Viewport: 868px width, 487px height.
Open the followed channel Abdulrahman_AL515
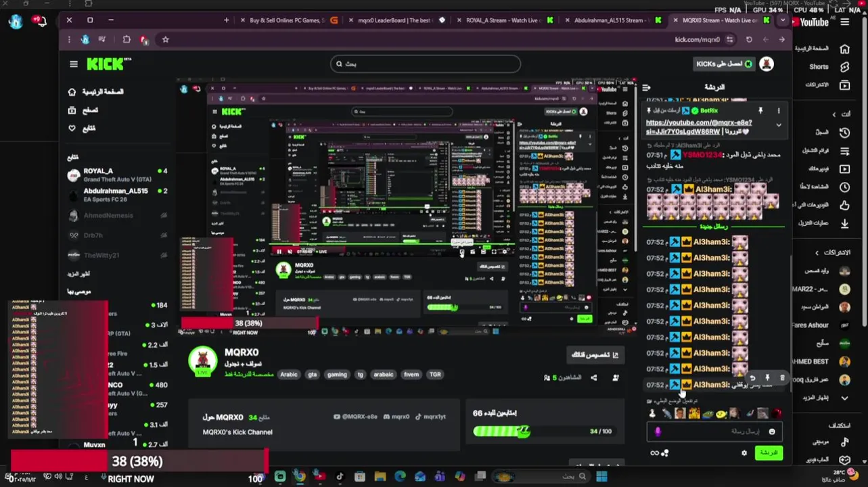117,195
